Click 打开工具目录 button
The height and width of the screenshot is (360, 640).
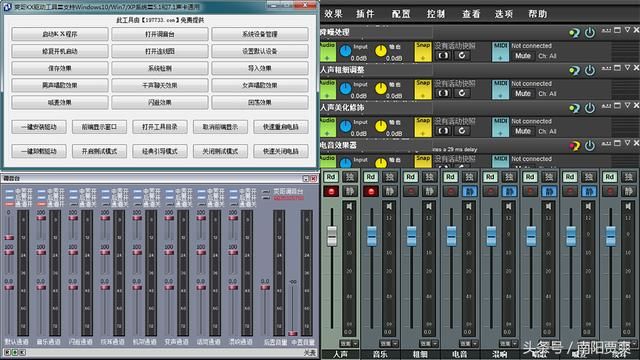[x=160, y=127]
